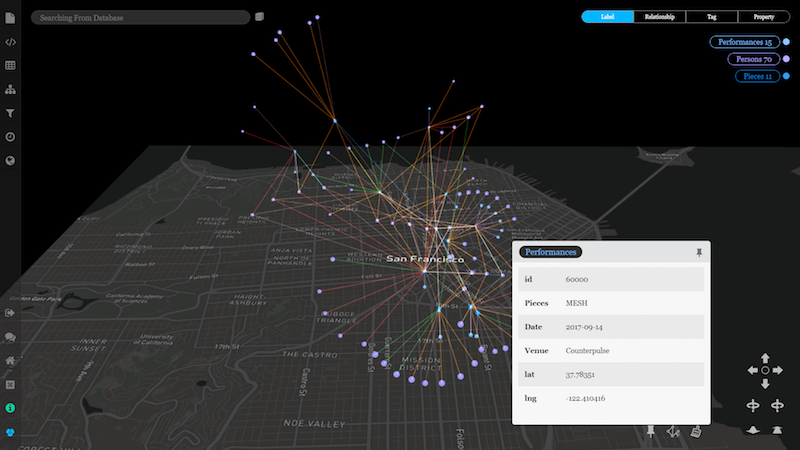Click the home icon in sidebar

(10, 361)
